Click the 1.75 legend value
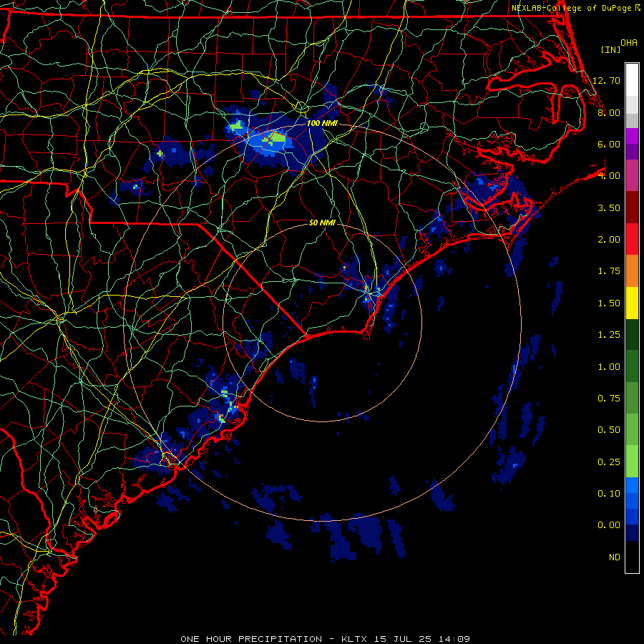Screen dimensions: 644x644 pyautogui.click(x=609, y=271)
